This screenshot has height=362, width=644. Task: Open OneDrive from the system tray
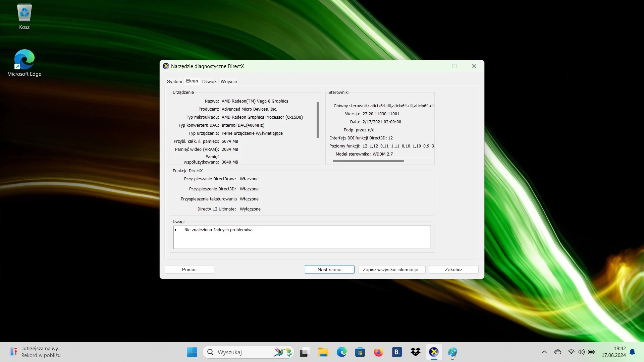coord(558,352)
